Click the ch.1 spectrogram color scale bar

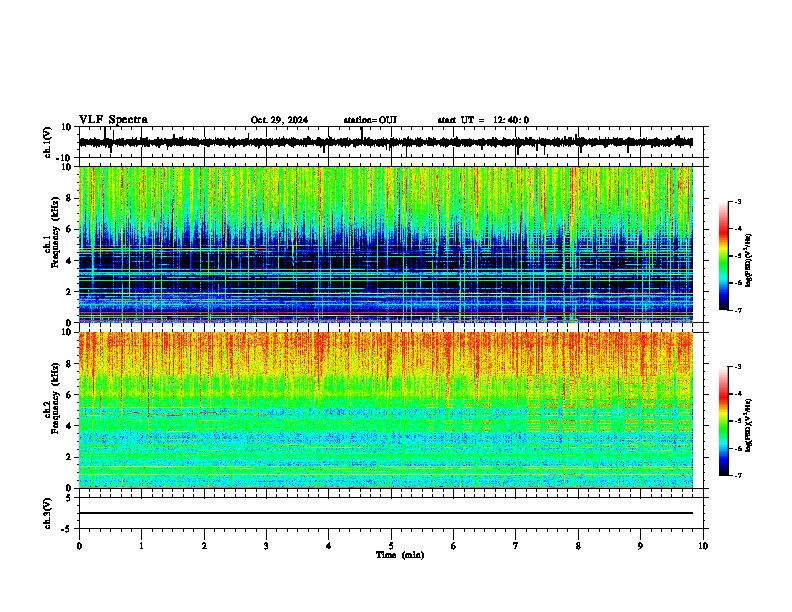(x=724, y=256)
